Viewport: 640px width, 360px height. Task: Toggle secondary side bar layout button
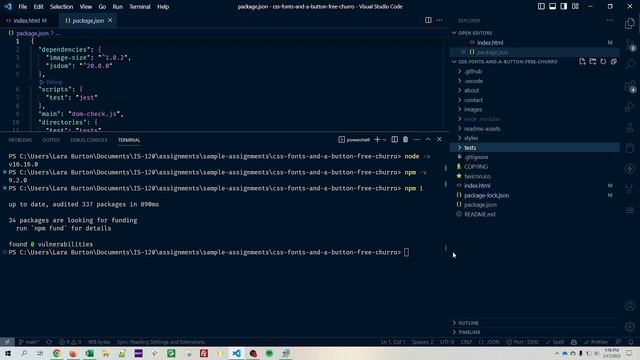coord(564,7)
